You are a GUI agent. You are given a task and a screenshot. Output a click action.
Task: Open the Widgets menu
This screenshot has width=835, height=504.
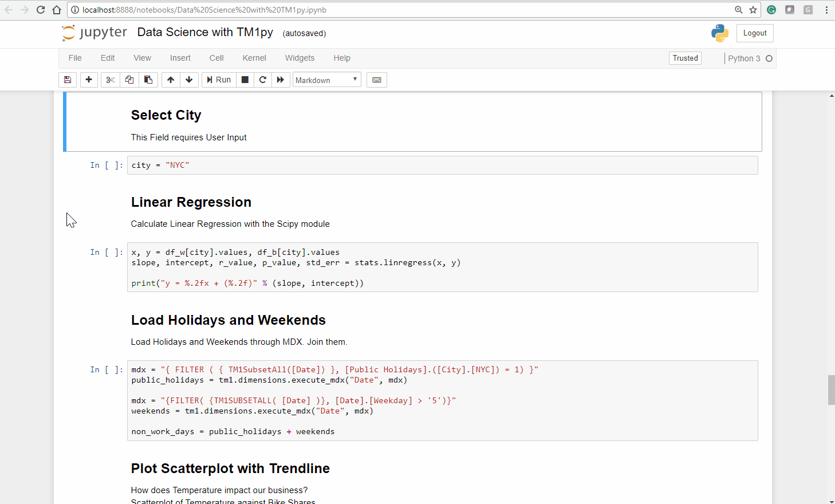pos(300,58)
